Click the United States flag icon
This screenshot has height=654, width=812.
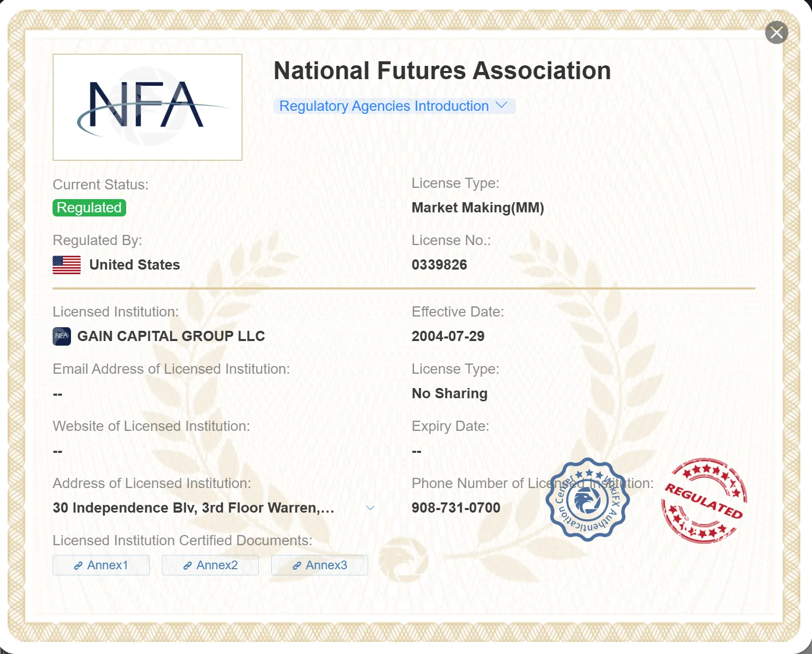[x=67, y=265]
